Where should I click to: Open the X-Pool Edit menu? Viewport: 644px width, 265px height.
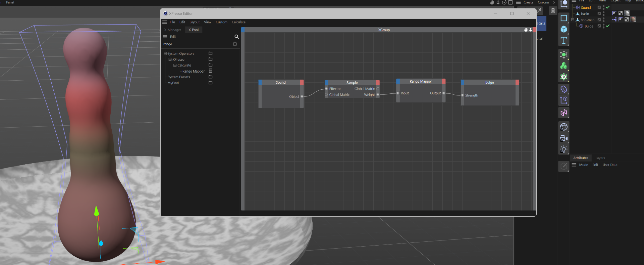(173, 37)
